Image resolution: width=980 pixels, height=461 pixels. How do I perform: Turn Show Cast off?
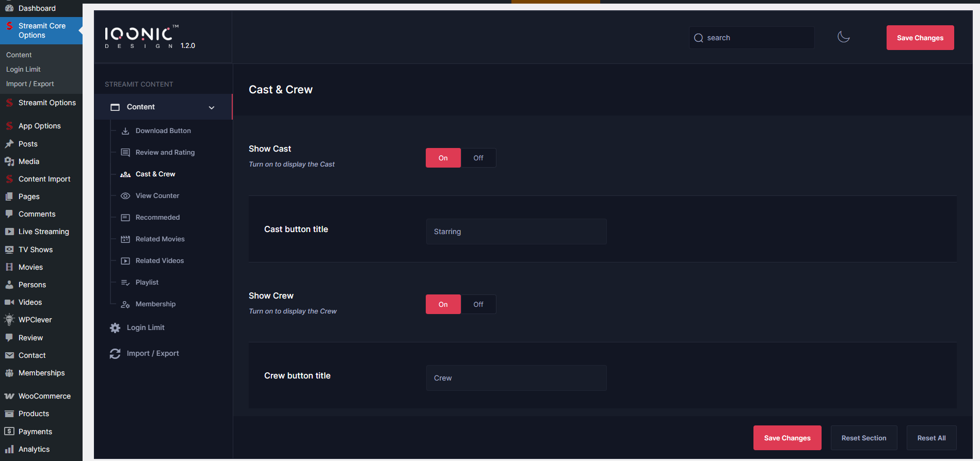(x=478, y=158)
